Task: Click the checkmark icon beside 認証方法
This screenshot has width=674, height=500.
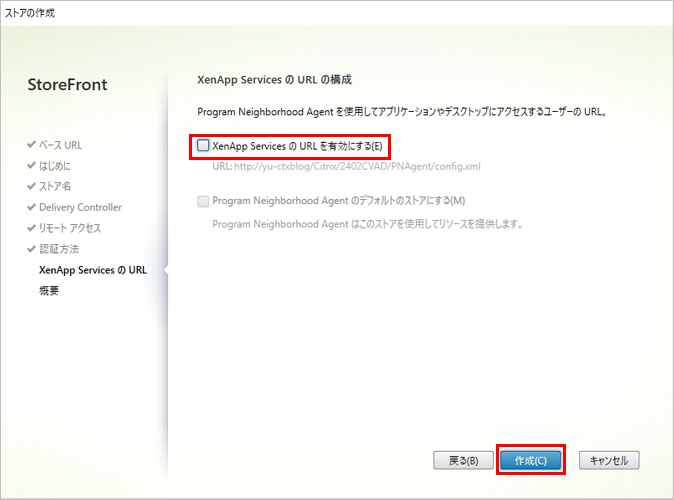Action: point(32,249)
